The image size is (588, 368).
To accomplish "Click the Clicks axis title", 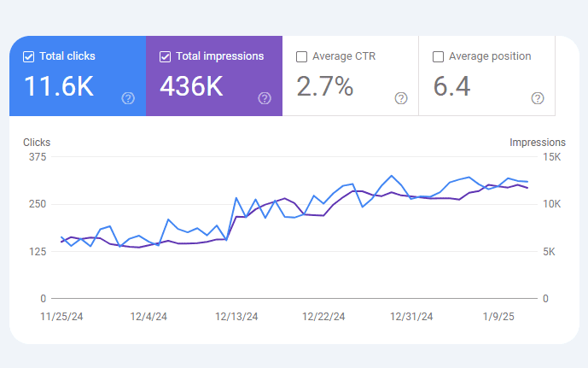I will pyautogui.click(x=37, y=143).
